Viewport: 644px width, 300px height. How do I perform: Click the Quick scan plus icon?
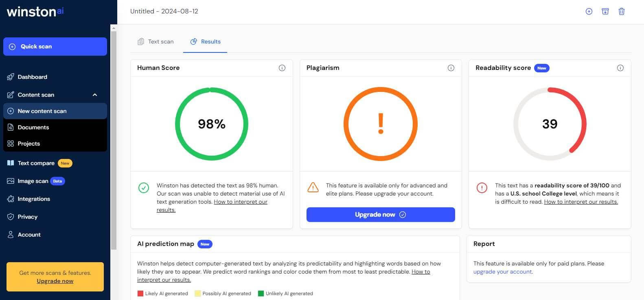pos(12,47)
